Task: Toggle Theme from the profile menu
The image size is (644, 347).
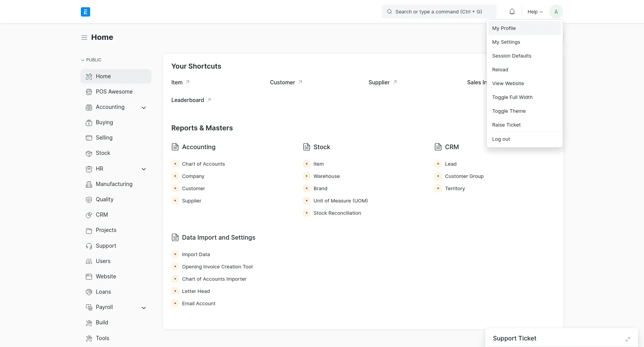Action: pos(509,111)
